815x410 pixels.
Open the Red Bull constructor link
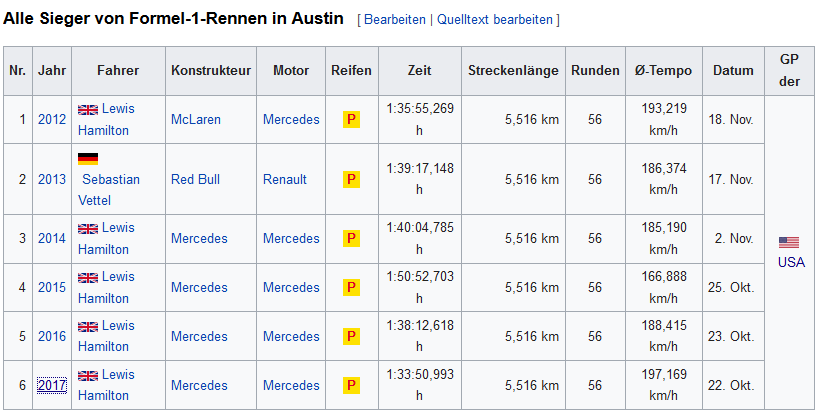click(x=195, y=179)
